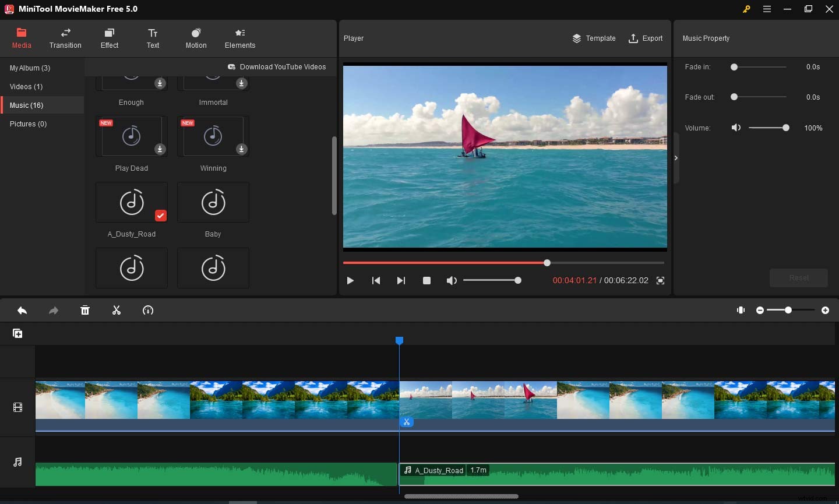This screenshot has height=504, width=839.
Task: Click the fullscreen preview icon in the Player
Action: (x=661, y=280)
